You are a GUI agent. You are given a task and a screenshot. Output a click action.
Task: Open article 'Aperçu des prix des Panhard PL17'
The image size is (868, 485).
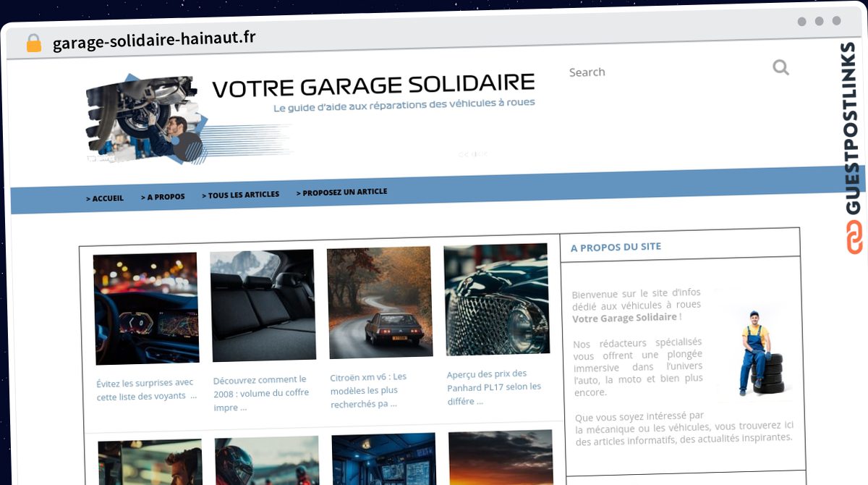coord(494,387)
